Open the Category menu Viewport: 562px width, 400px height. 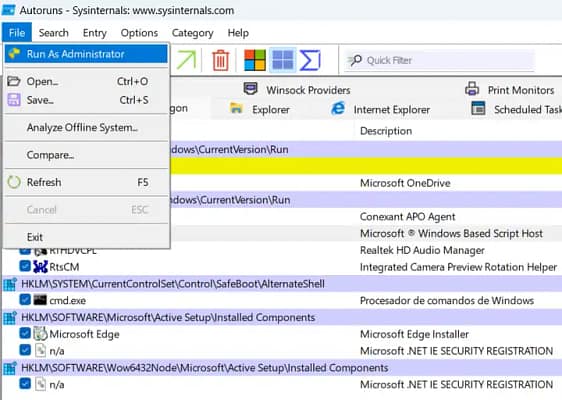(x=192, y=33)
